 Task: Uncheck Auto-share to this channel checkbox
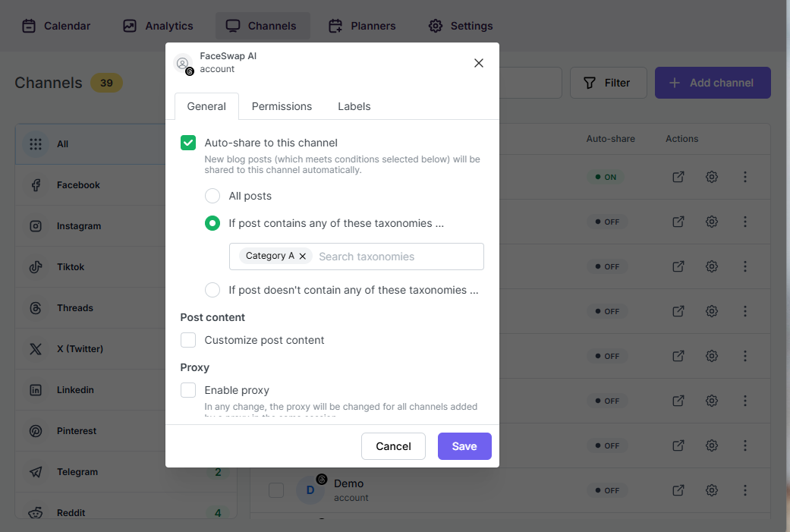click(188, 143)
